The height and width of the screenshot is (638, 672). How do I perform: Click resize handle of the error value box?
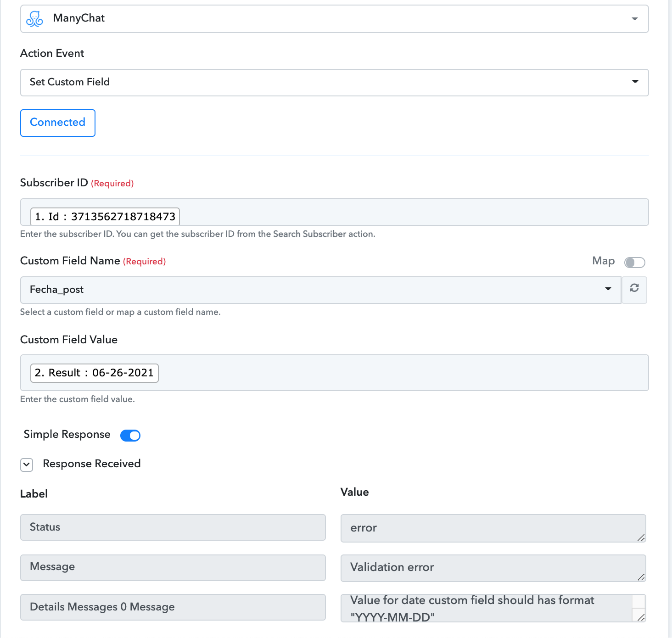pyautogui.click(x=641, y=537)
